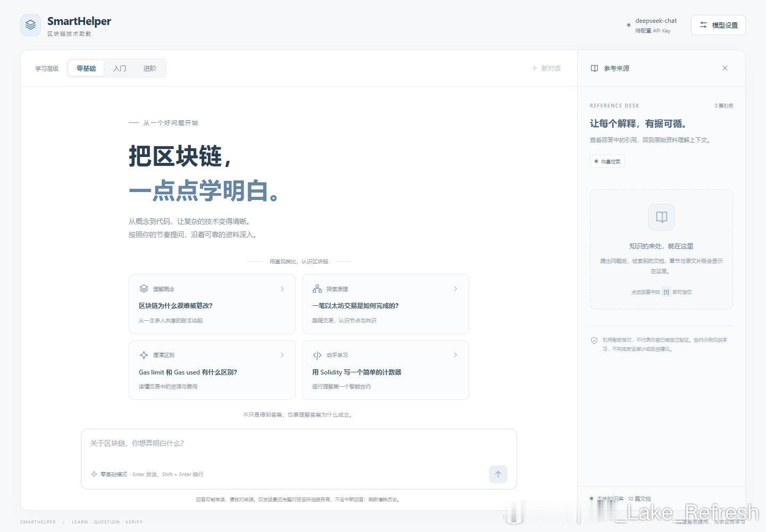This screenshot has width=766, height=532.
Task: Click the layers icon on the 理解概念 card
Action: (x=144, y=289)
